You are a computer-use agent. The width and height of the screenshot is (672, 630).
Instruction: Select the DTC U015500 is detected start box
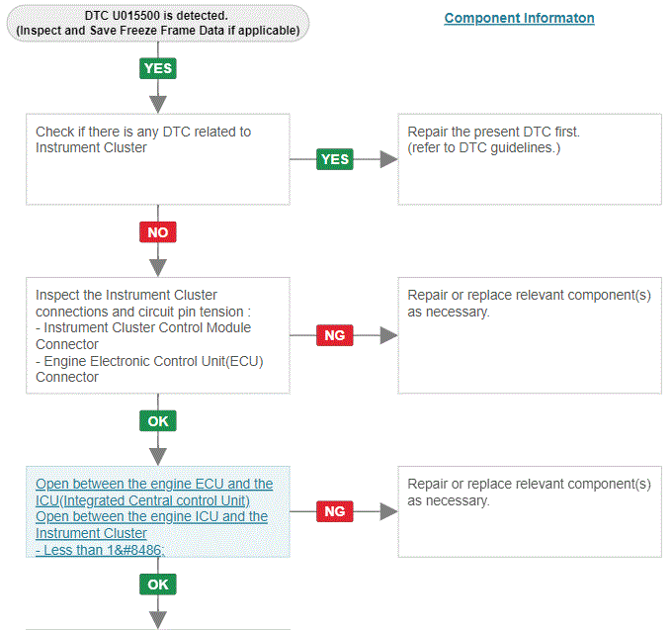coord(158,23)
